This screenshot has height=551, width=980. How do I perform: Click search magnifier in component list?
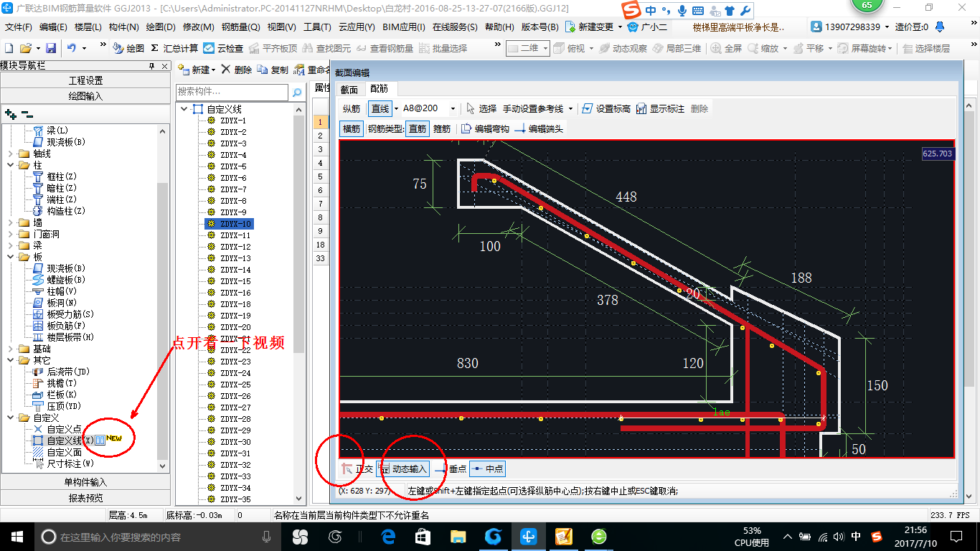pyautogui.click(x=296, y=93)
